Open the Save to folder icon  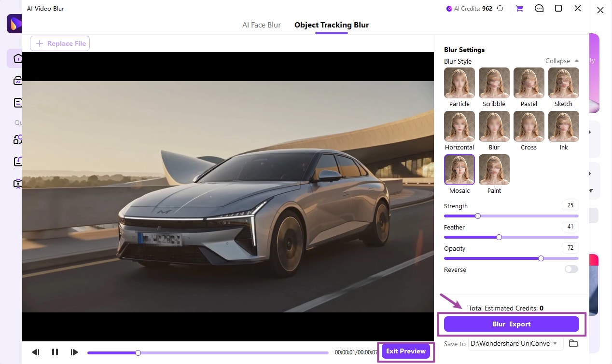573,343
